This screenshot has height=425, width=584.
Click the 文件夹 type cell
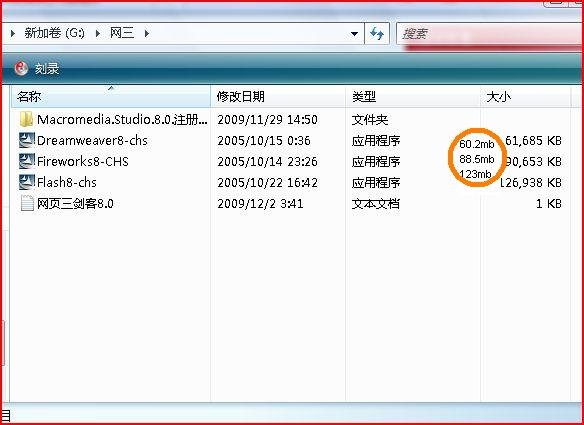370,120
